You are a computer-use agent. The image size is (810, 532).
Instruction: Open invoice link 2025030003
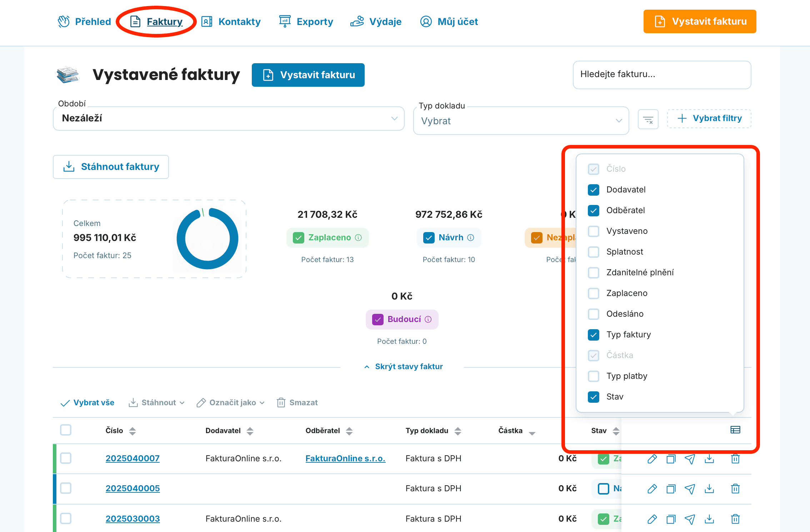point(132,519)
